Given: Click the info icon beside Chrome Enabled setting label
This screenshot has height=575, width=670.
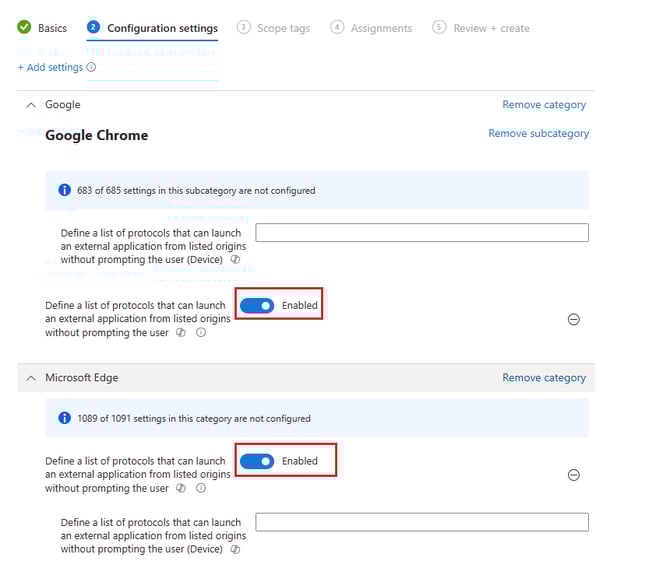Looking at the screenshot, I should pyautogui.click(x=201, y=333).
